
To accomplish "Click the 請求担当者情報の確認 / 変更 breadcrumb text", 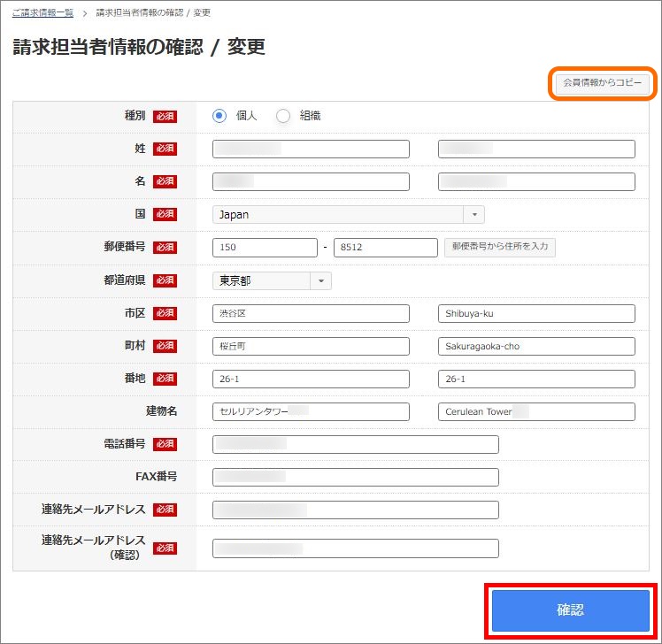I will click(153, 12).
